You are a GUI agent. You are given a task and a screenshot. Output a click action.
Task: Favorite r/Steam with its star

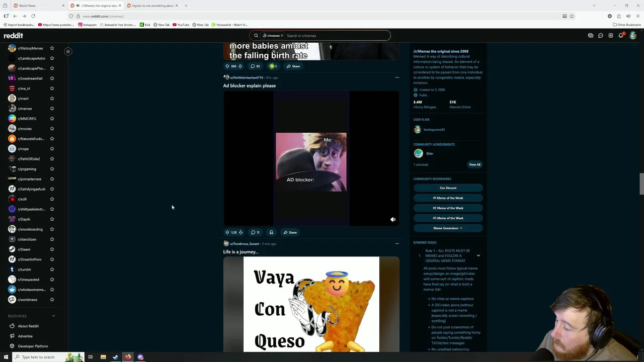[x=52, y=249]
